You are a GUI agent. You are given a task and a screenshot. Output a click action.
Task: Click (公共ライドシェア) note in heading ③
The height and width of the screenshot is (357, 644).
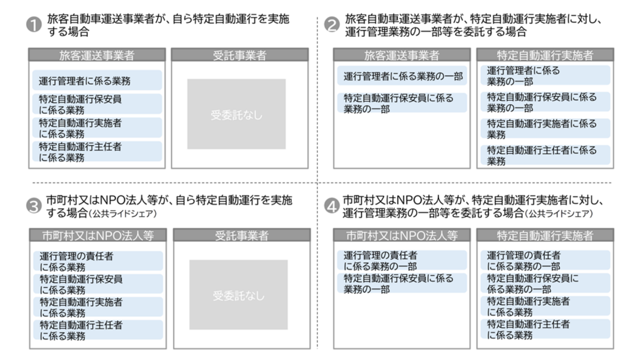click(123, 214)
